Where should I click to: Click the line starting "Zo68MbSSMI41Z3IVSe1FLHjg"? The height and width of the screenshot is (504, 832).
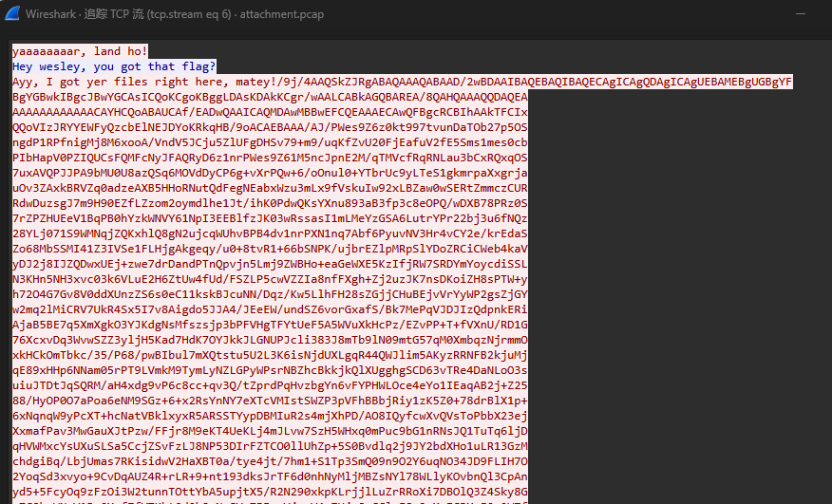pos(270,249)
